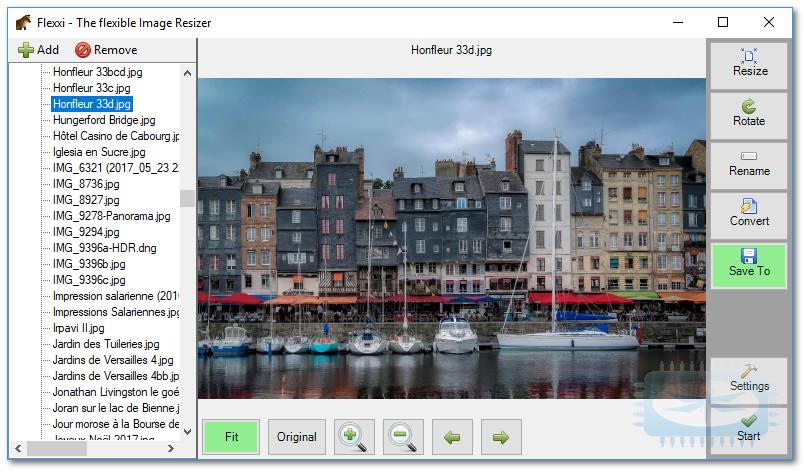
Task: Select Honfleur 33bcd.jpg in the file list
Action: pos(97,72)
